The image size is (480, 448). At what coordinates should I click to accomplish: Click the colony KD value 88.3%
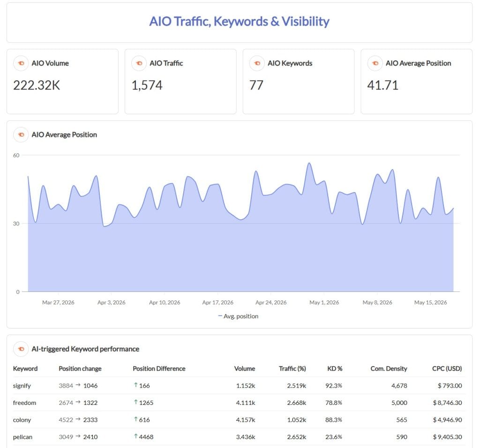(334, 420)
